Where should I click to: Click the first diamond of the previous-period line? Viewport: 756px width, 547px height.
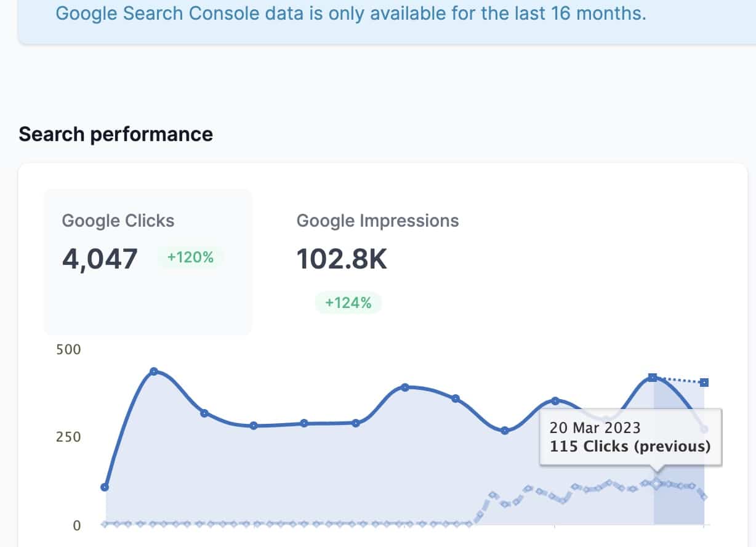[x=105, y=524]
